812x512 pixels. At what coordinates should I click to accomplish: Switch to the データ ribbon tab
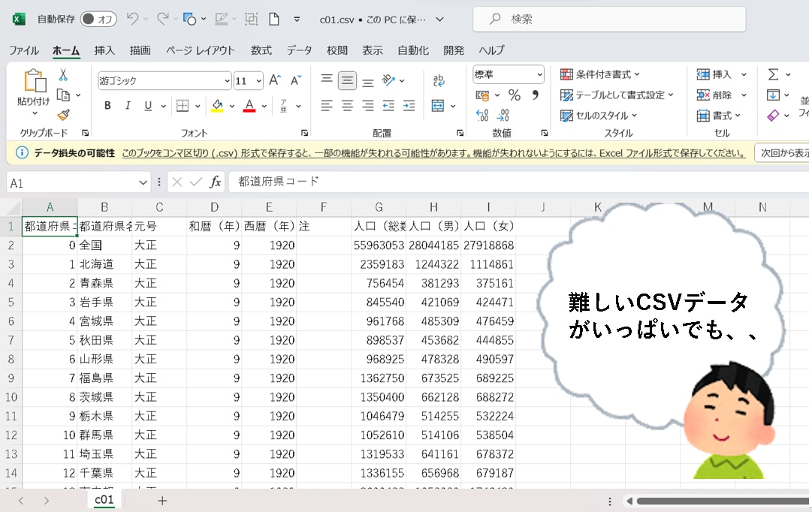tap(299, 50)
